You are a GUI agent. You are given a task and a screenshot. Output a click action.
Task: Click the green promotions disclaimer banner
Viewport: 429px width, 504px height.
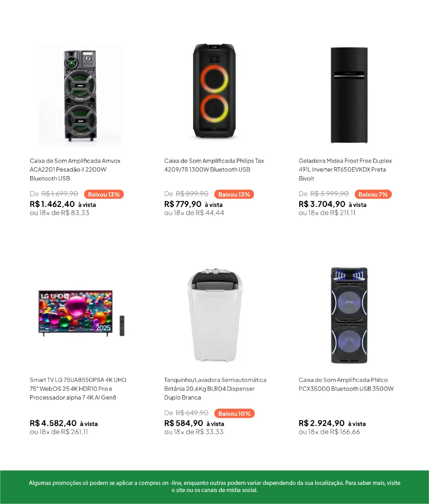click(214, 487)
